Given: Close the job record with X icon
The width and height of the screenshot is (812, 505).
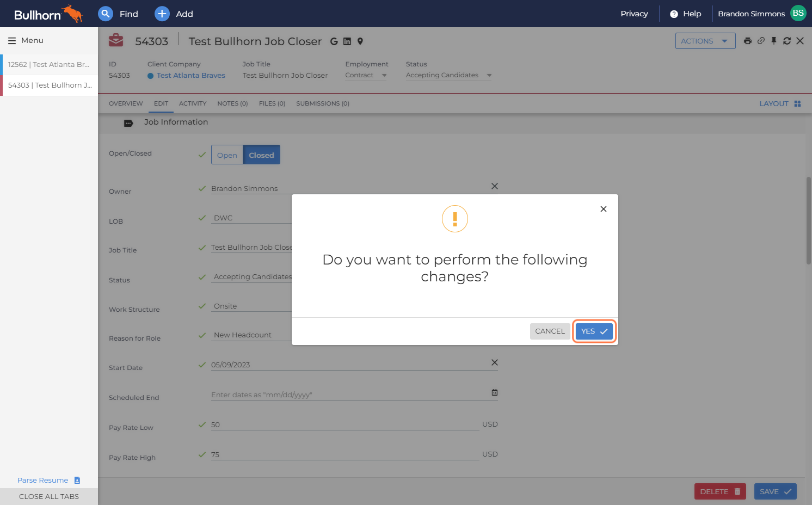Looking at the screenshot, I should tap(800, 41).
